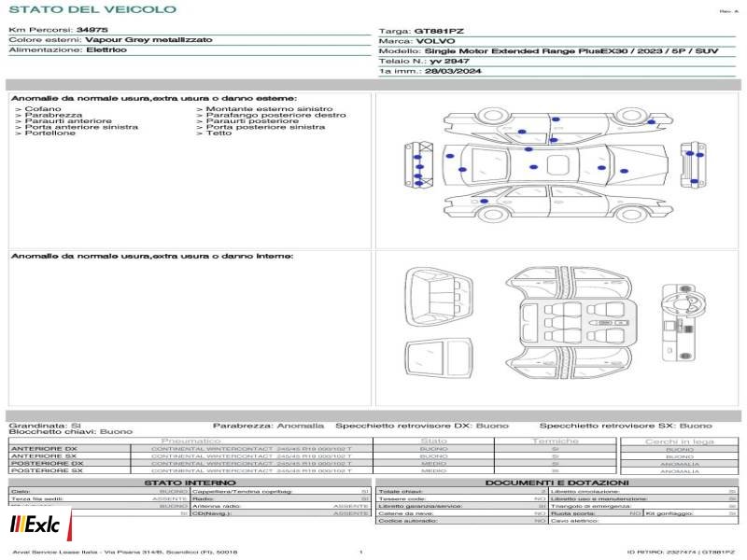Select 'Portellone' in the damage list
747x560 pixels.
pos(50,133)
